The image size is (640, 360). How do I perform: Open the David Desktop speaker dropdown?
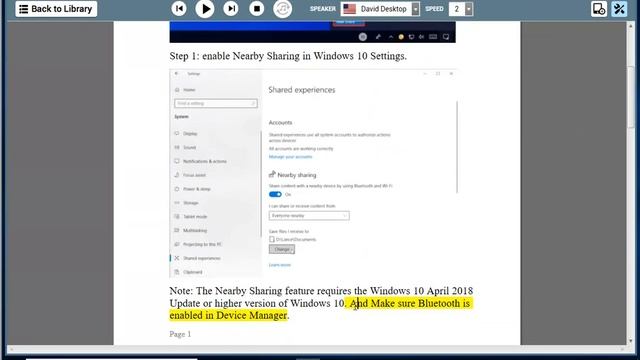click(416, 9)
